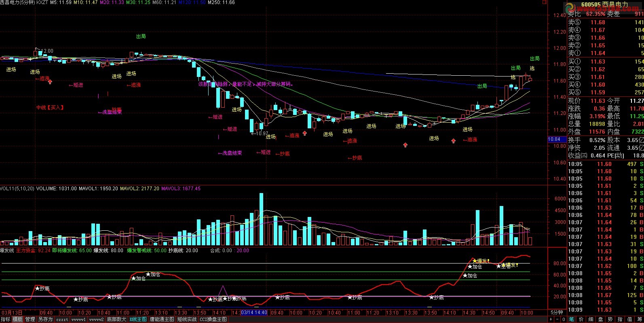Switch to the 值 value tab
Viewport: 644px width, 323px height.
(630, 319)
